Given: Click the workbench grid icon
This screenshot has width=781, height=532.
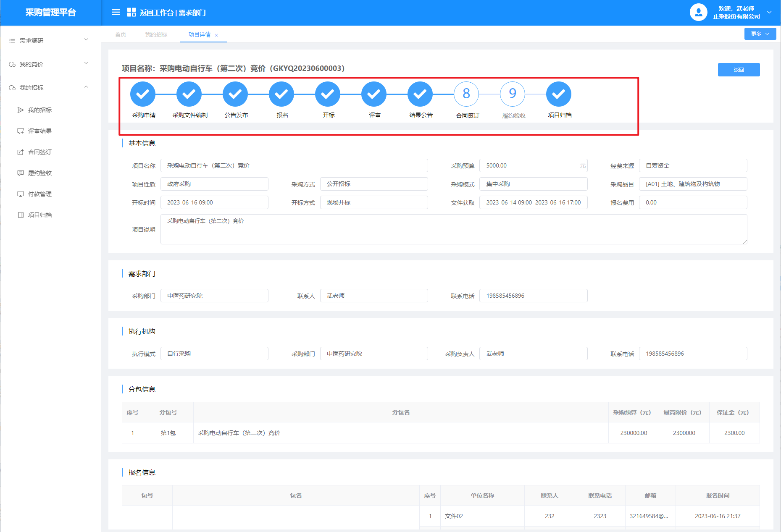Looking at the screenshot, I should pyautogui.click(x=131, y=12).
